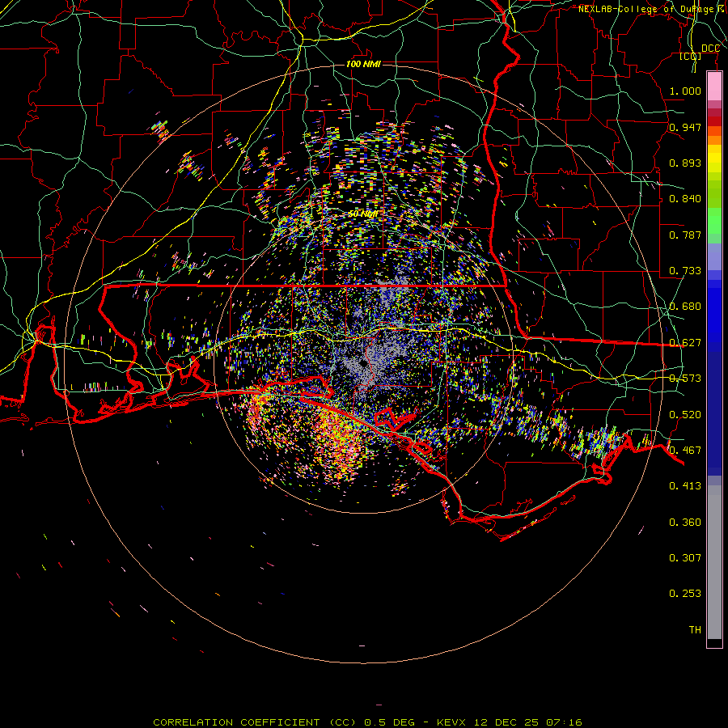728x728 pixels.
Task: Select the 0.947 legend value
Action: pyautogui.click(x=685, y=127)
